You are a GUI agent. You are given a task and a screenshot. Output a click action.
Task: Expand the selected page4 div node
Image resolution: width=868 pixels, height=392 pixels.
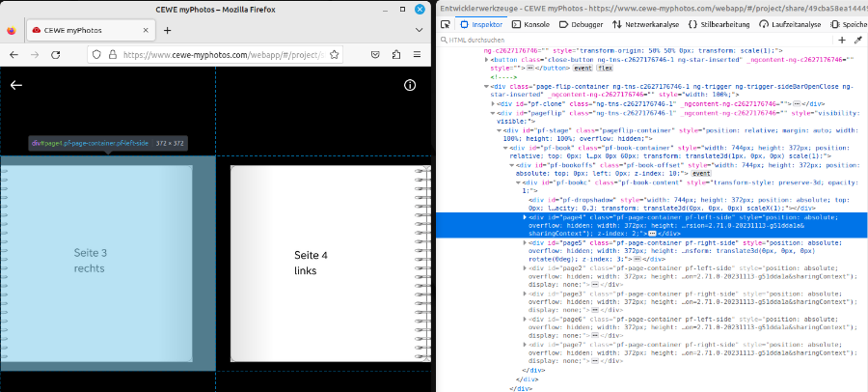pyautogui.click(x=525, y=217)
